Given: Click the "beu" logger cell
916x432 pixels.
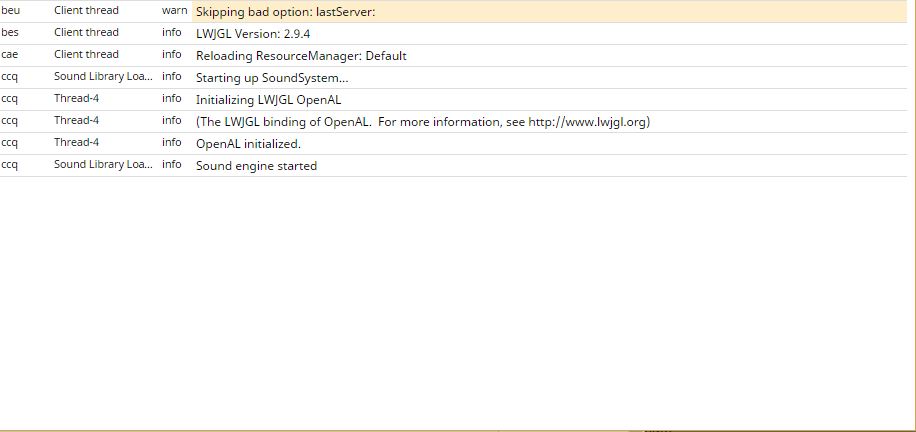Looking at the screenshot, I should [x=11, y=11].
